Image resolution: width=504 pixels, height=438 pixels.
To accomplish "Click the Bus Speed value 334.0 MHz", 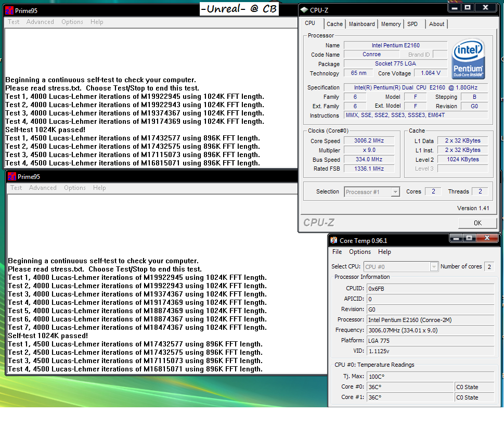I will (x=369, y=159).
